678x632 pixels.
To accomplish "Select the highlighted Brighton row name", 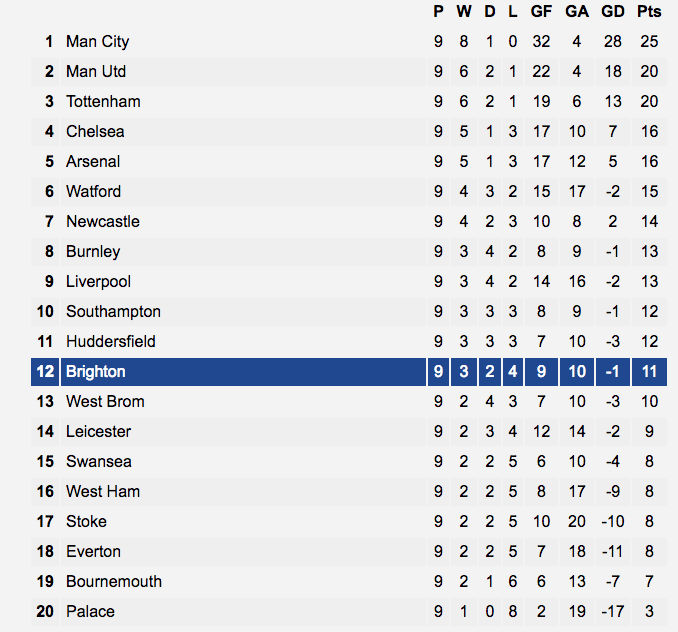I will [96, 372].
